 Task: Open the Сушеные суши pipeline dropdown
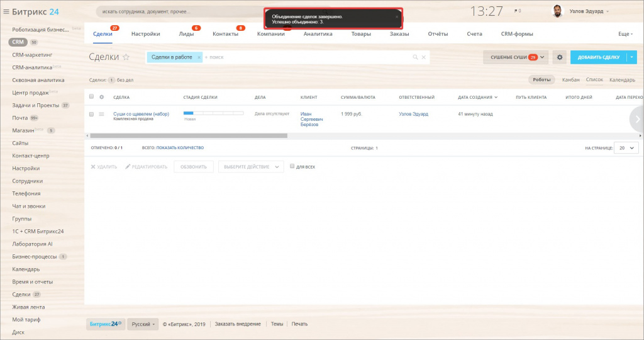(x=516, y=57)
